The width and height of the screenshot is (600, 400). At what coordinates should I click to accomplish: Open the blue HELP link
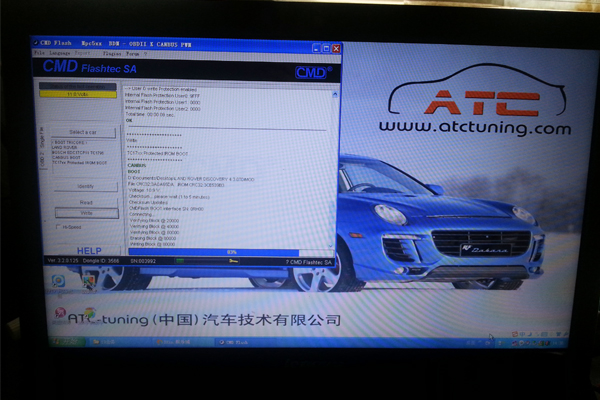click(x=89, y=251)
